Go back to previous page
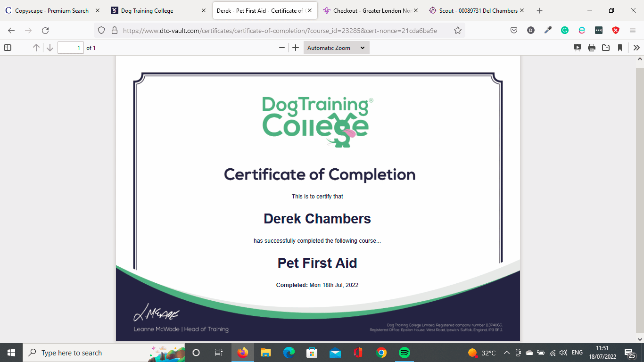 click(11, 30)
